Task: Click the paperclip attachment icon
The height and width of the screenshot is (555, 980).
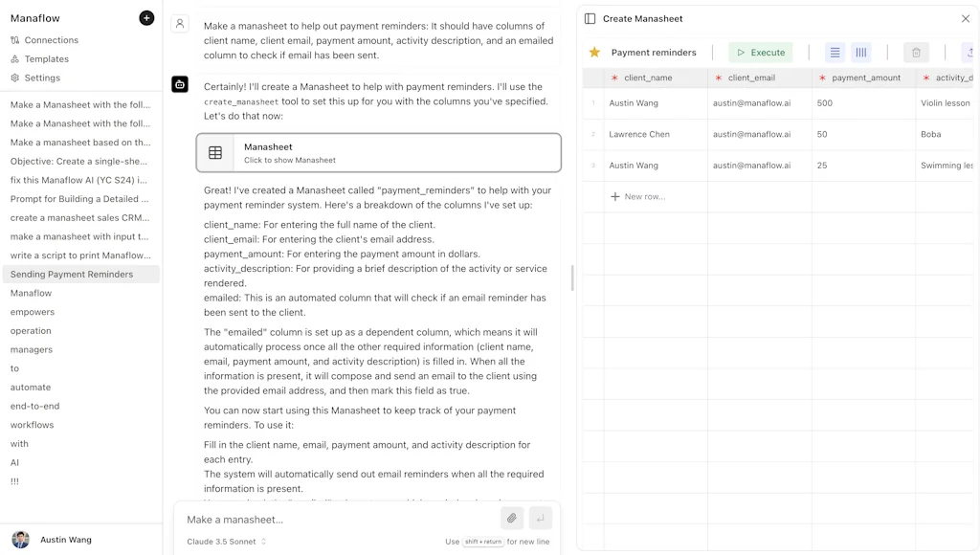Action: pyautogui.click(x=512, y=518)
